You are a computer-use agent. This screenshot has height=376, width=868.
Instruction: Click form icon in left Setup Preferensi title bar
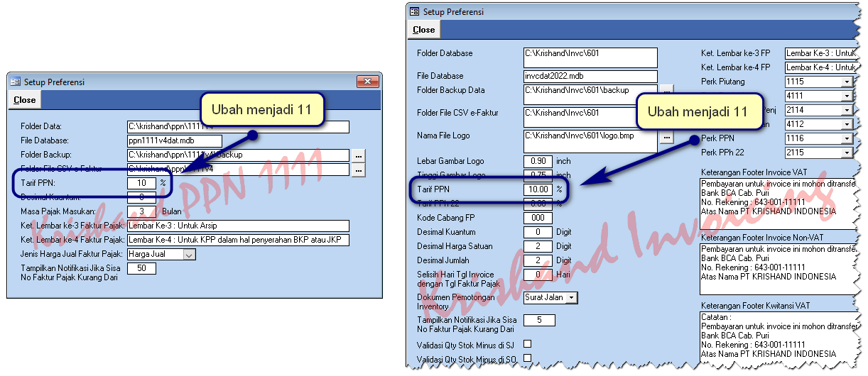15,82
